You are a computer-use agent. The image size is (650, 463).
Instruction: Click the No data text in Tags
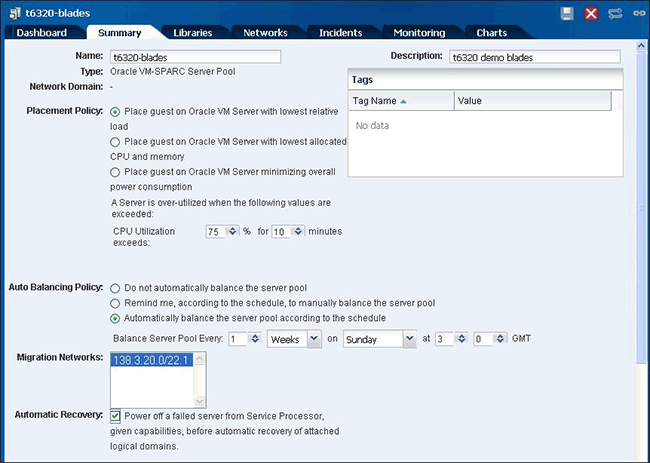372,126
